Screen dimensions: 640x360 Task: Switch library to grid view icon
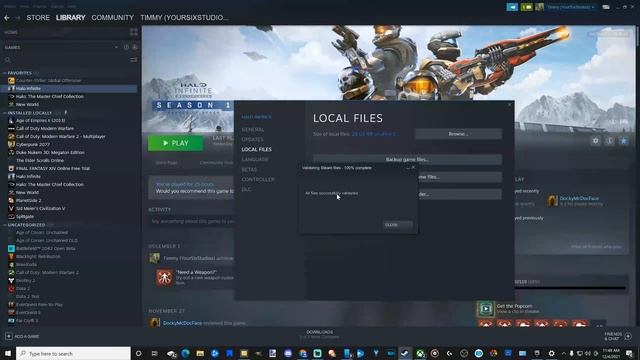(x=133, y=32)
